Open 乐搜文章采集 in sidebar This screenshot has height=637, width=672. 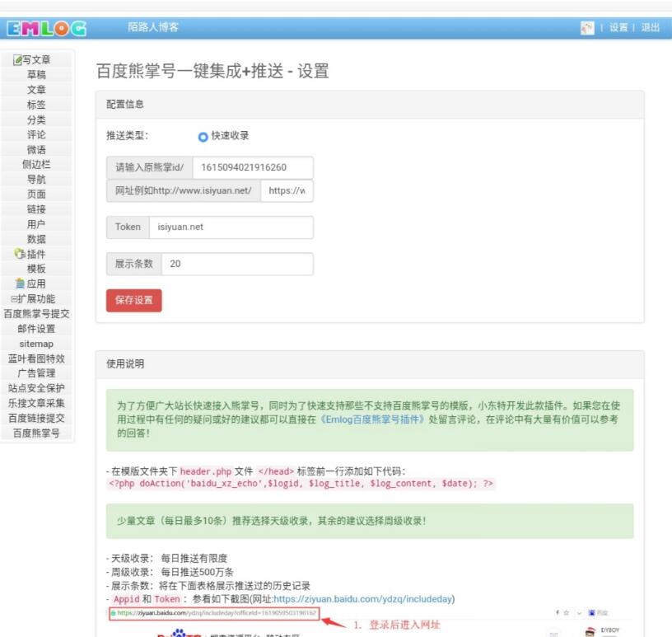(x=36, y=403)
